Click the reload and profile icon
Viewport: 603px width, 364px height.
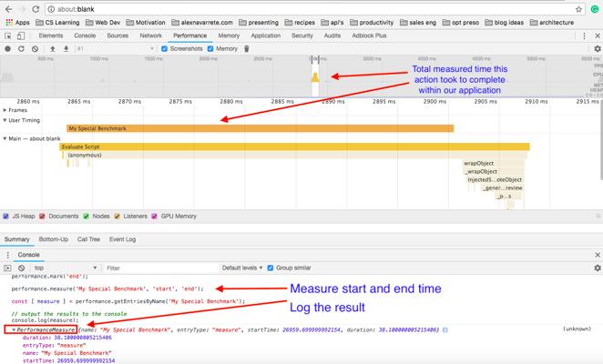[21, 48]
